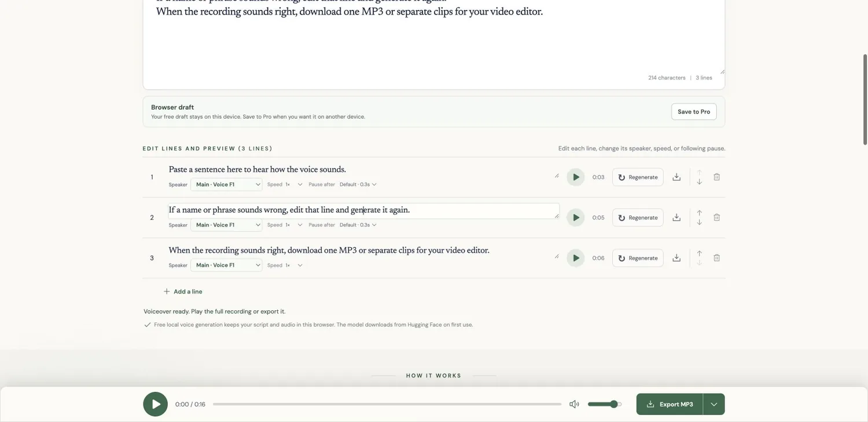Edit the text of line 3
This screenshot has width=868, height=422.
[x=364, y=251]
